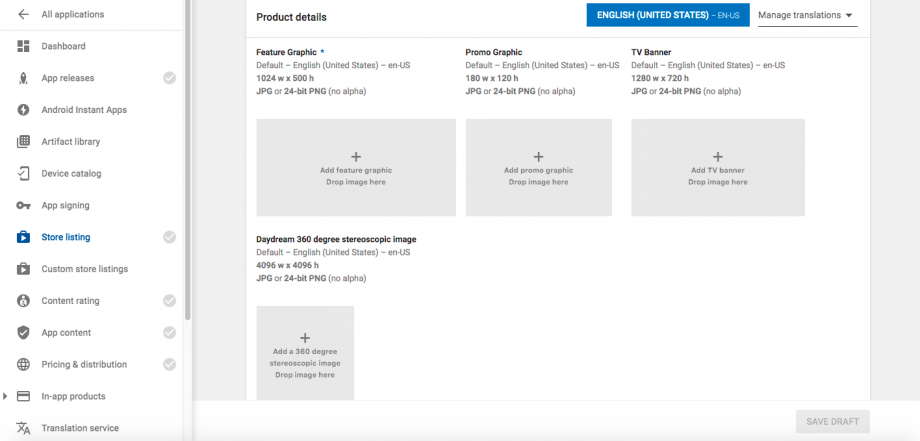The width and height of the screenshot is (920, 441).
Task: Click the App releases rocket icon
Action: [23, 78]
